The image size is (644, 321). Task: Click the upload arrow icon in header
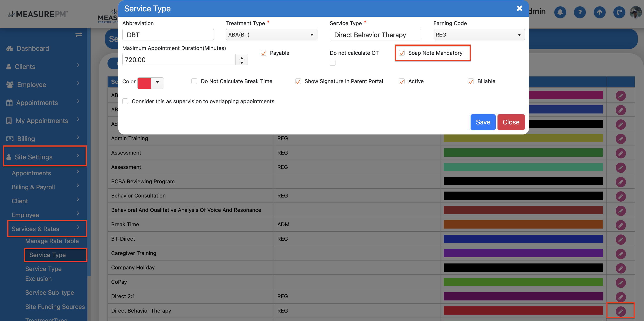pos(599,12)
